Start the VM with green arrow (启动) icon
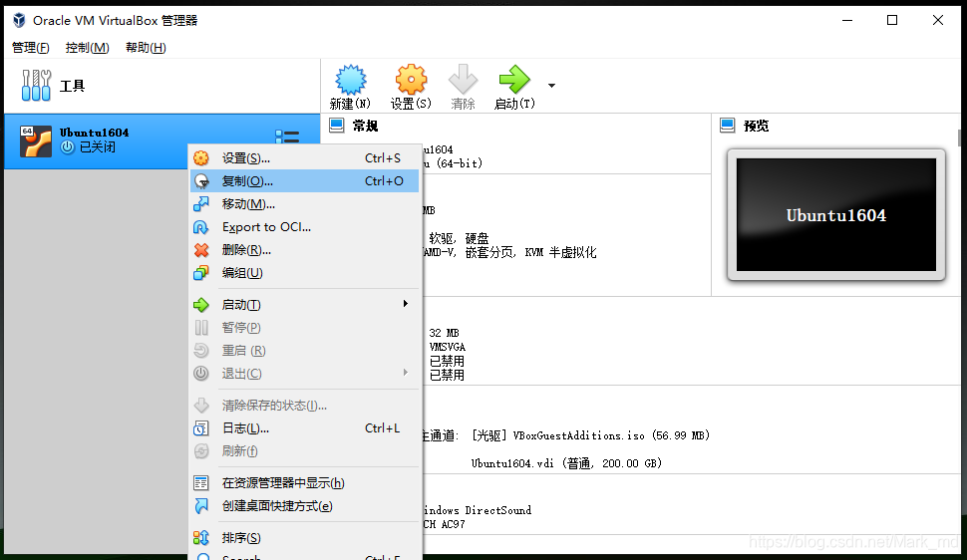Viewport: 967px width, 560px height. click(514, 79)
